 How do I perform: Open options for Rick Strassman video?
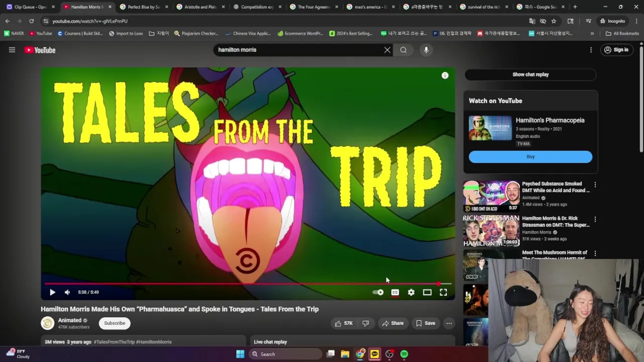tap(595, 220)
